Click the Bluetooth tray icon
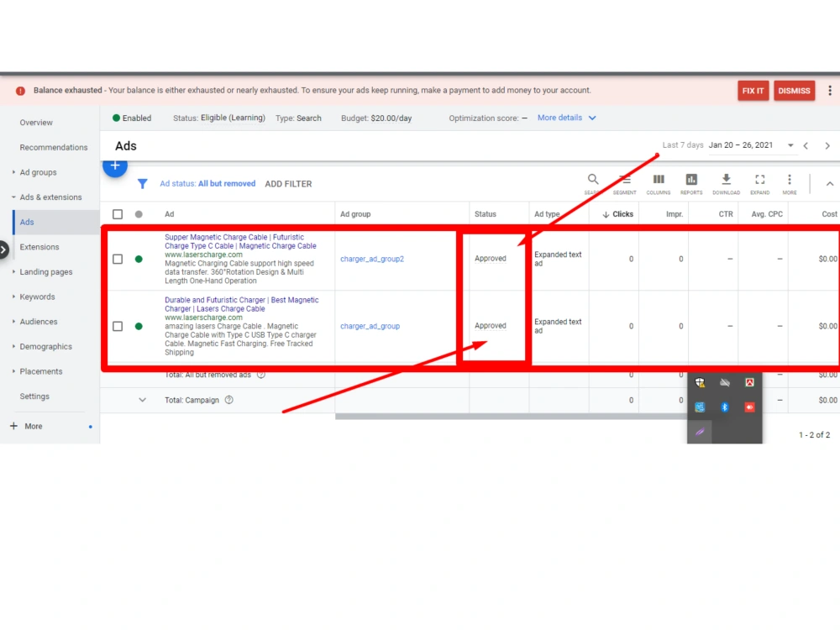The image size is (840, 630). point(724,407)
